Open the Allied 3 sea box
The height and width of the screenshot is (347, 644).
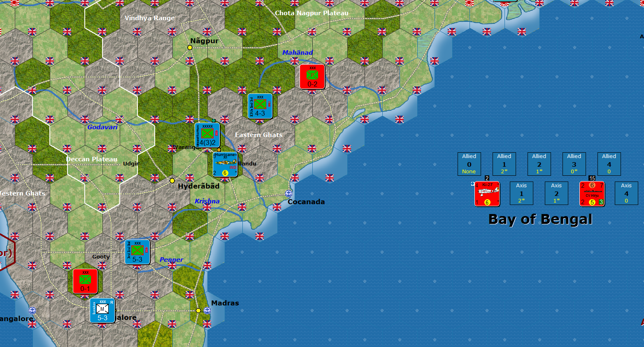(x=574, y=164)
